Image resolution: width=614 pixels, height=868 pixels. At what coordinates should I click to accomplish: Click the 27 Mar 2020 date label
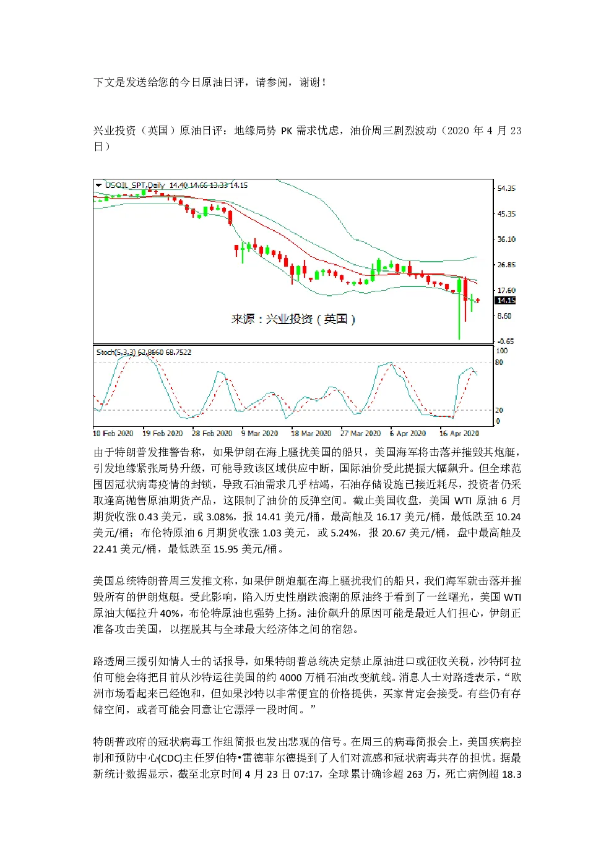(x=360, y=434)
